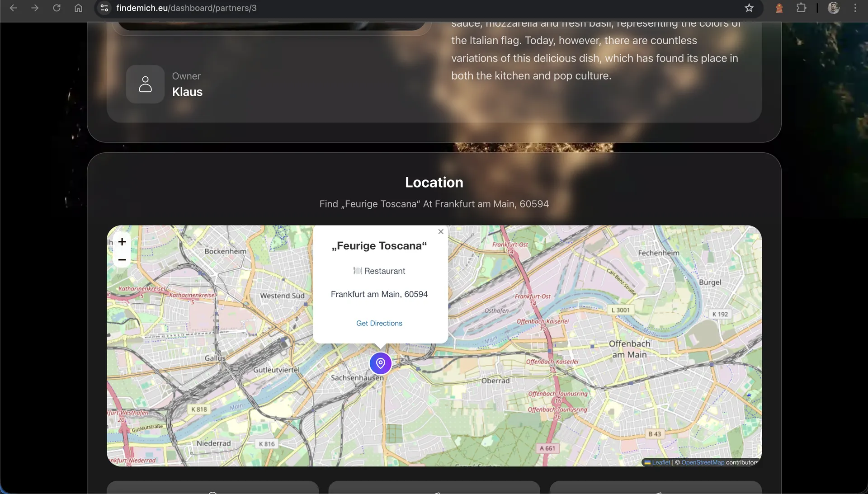
Task: Open the Extensions puzzle menu
Action: click(801, 8)
